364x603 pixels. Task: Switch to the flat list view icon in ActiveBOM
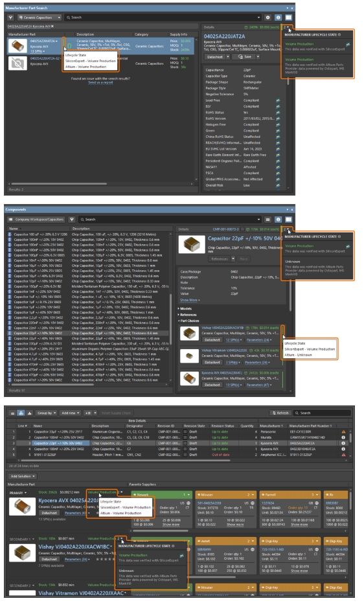click(x=13, y=413)
